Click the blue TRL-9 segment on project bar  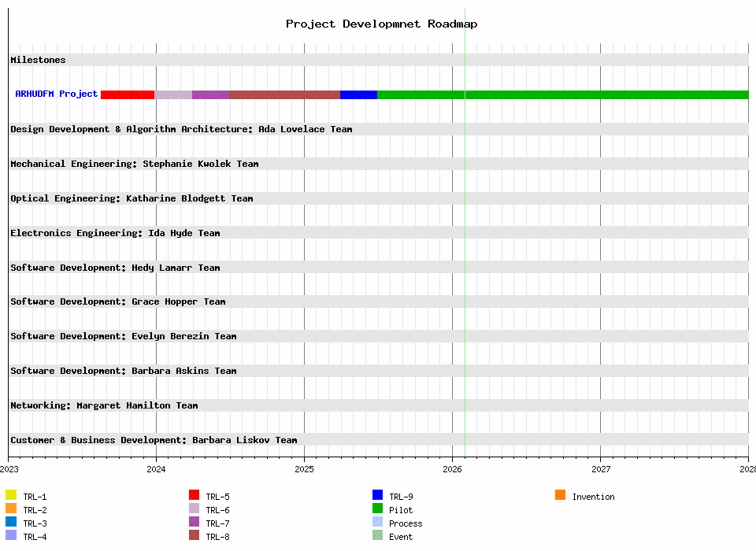tap(358, 94)
